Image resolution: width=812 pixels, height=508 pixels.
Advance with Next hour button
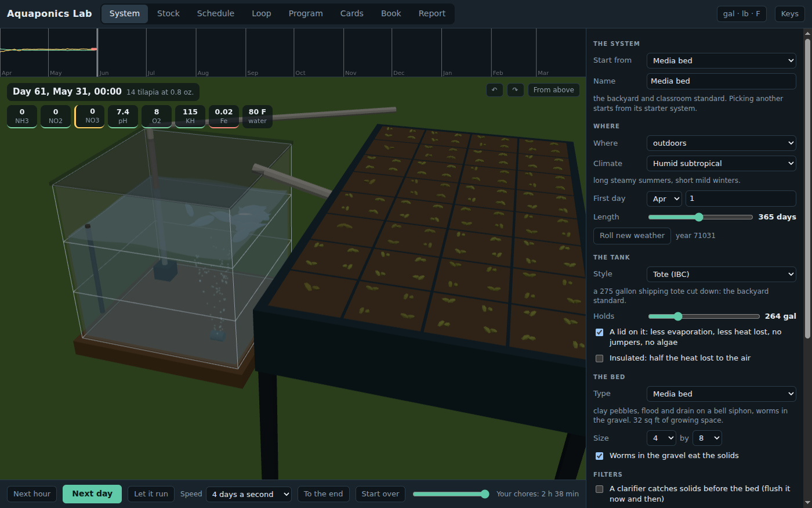pyautogui.click(x=32, y=494)
